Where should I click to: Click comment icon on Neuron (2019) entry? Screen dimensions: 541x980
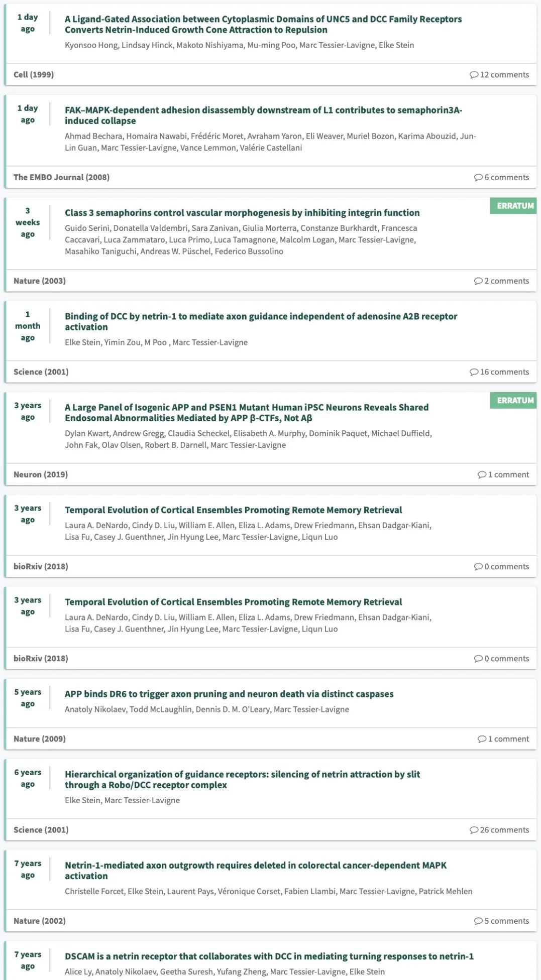pyautogui.click(x=482, y=474)
